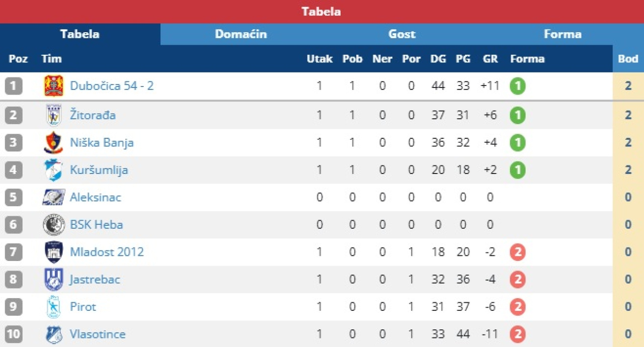
Task: Click the Kuršumlija team logo
Action: (53, 170)
